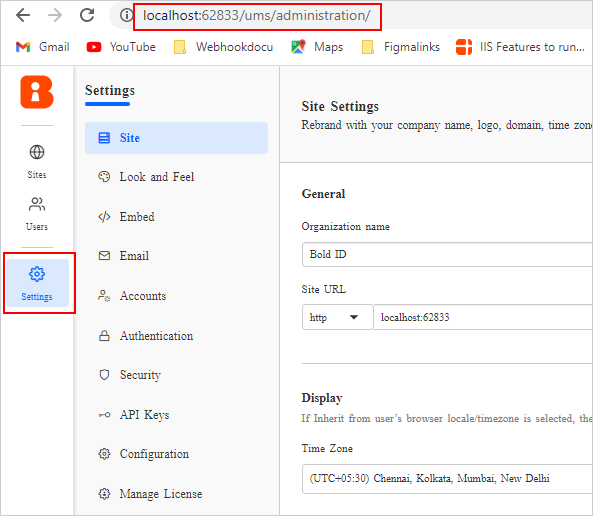The image size is (593, 516).
Task: Open the Figmalinks bookmark folder
Action: pyautogui.click(x=401, y=47)
